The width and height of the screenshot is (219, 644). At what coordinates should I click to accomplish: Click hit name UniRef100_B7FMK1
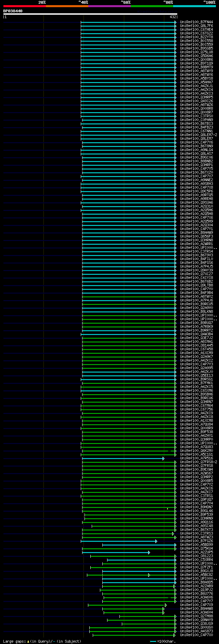click(x=196, y=383)
